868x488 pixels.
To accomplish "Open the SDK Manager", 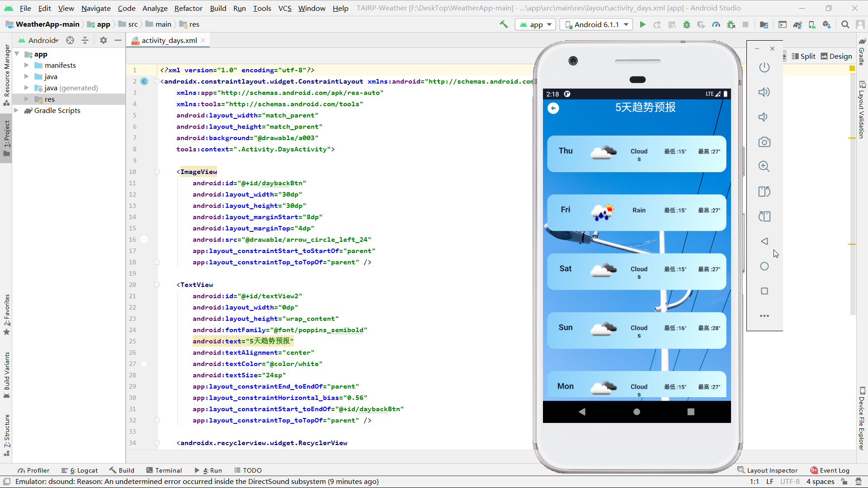I will tap(827, 24).
